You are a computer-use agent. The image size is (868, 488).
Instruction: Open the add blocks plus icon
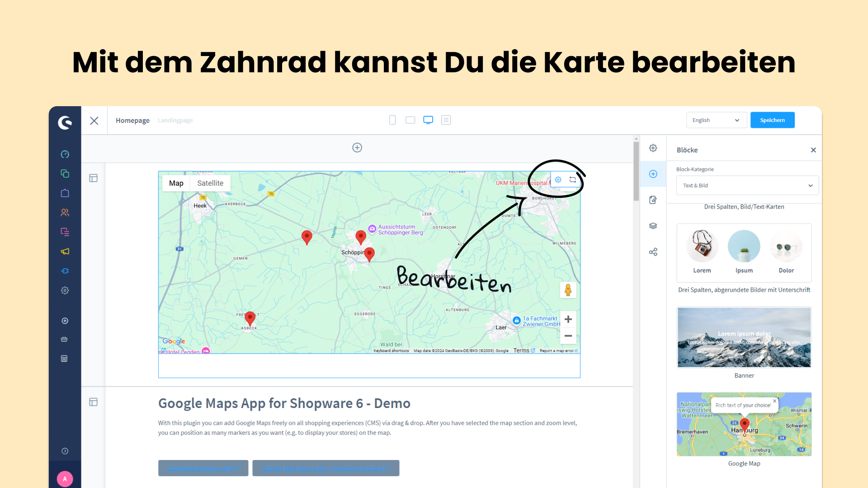(653, 174)
